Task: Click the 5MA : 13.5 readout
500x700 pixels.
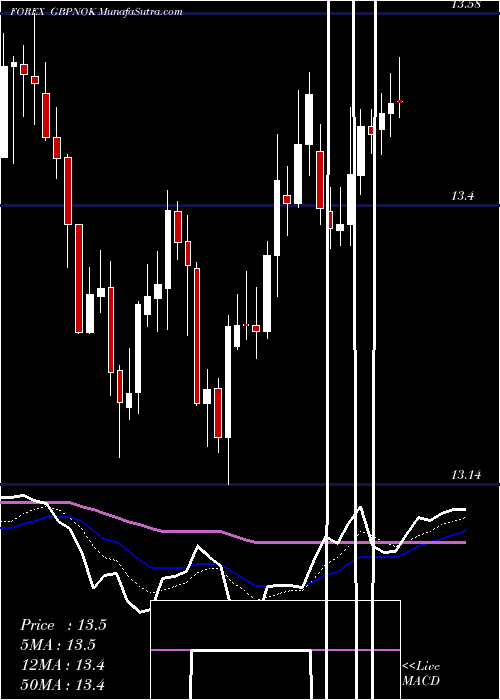Action: pos(58,645)
